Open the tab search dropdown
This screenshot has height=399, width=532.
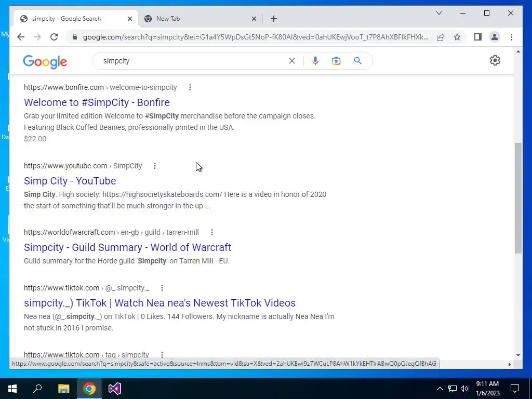click(438, 13)
